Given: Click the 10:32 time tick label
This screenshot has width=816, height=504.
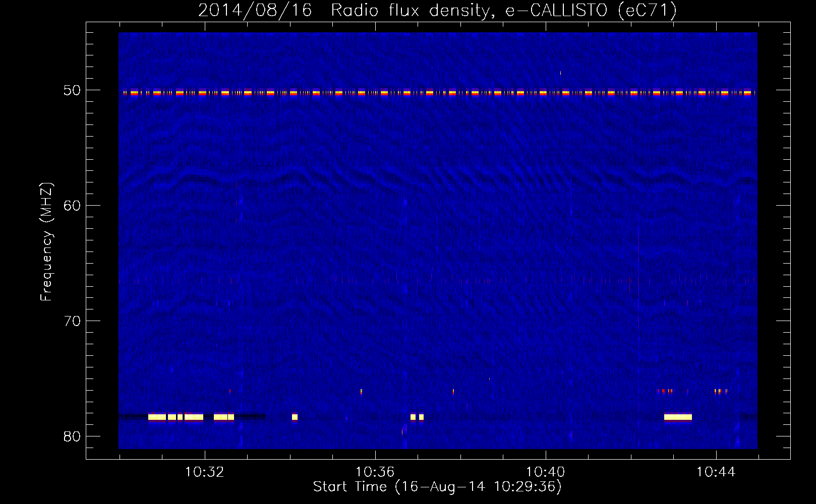Looking at the screenshot, I should click(204, 472).
